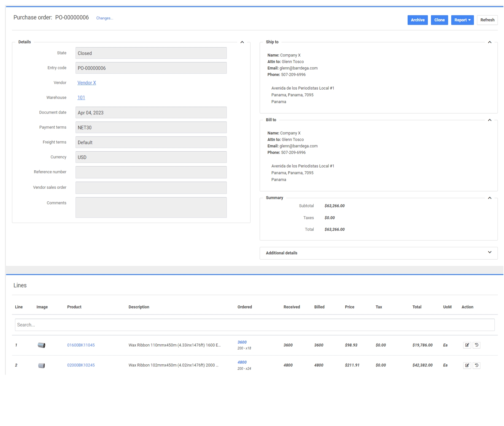Open product 01600BK11045

81,345
